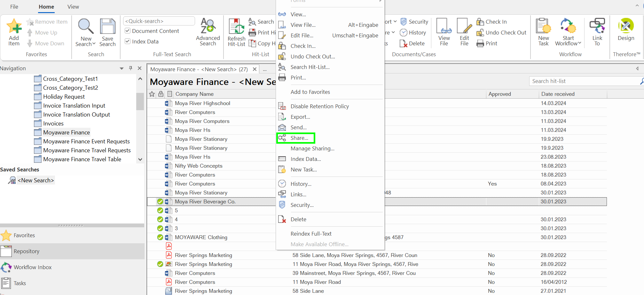The height and width of the screenshot is (295, 644).
Task: Close the Moyaware Finance search tab
Action: [255, 69]
